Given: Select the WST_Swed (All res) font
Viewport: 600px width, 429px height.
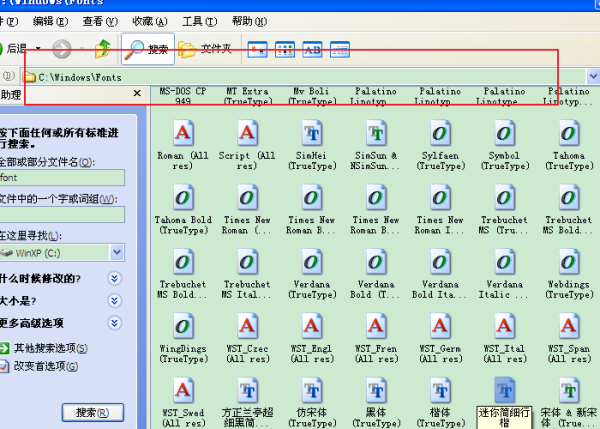Looking at the screenshot, I should 183,403.
